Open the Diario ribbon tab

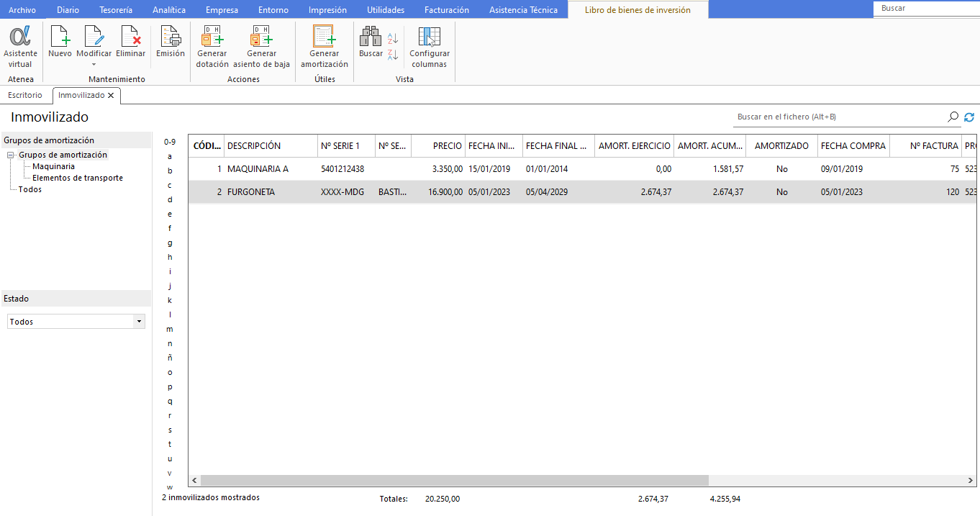tap(68, 10)
